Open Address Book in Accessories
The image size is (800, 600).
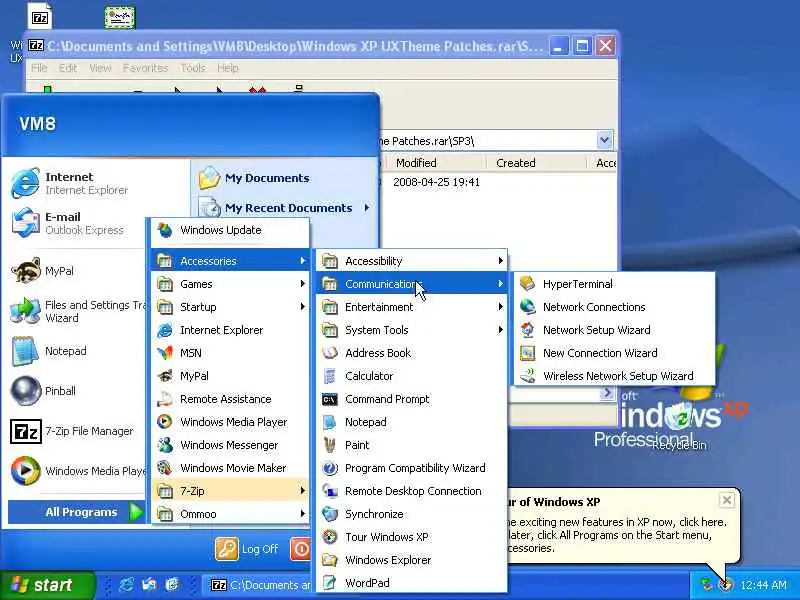click(412, 353)
